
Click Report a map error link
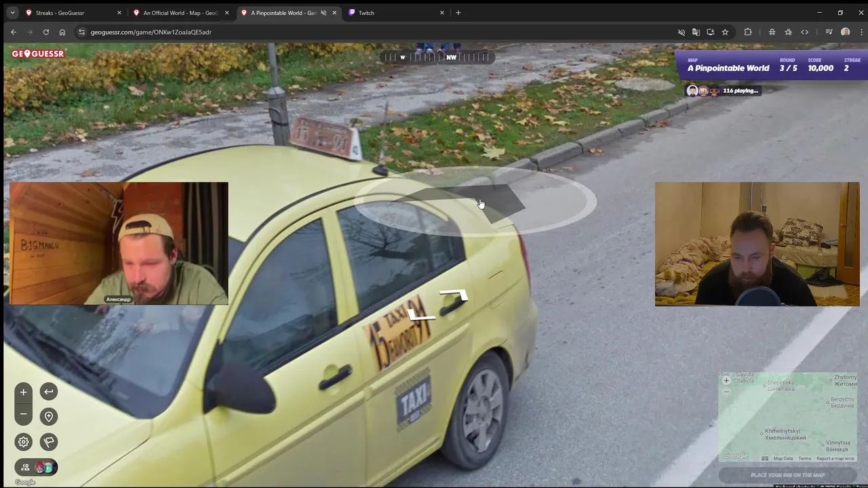(835, 458)
